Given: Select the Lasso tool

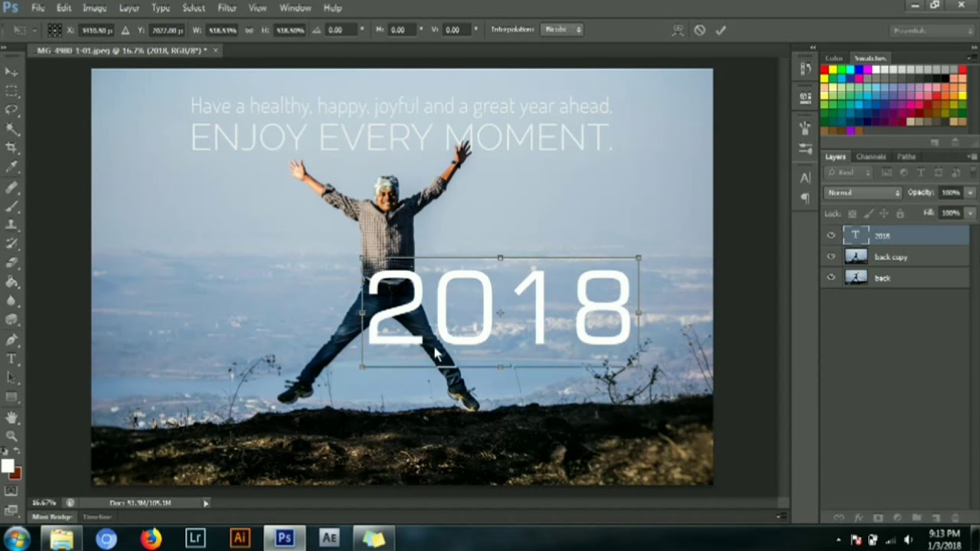Looking at the screenshot, I should pos(11,109).
